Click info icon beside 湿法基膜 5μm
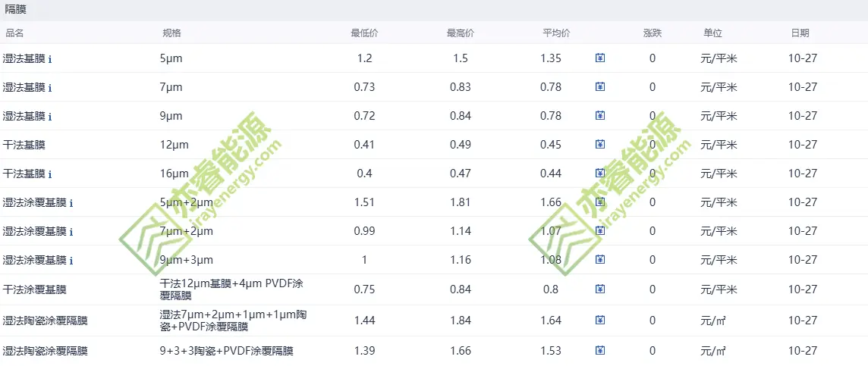The height and width of the screenshot is (366, 868). (50, 59)
